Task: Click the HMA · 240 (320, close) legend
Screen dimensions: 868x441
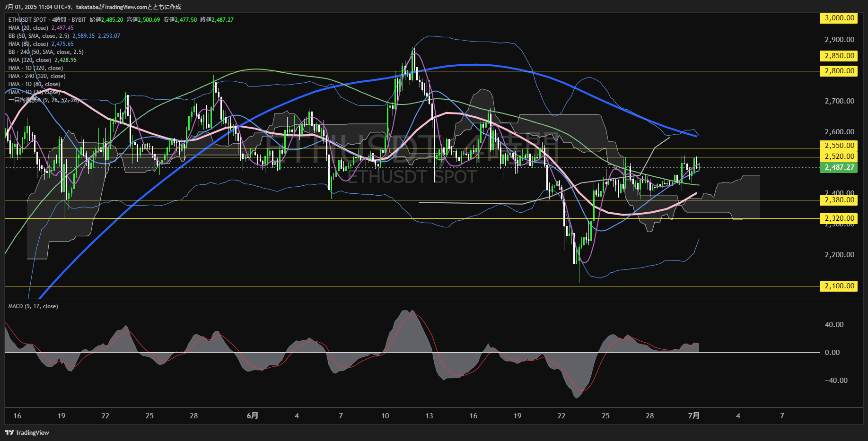Action: [37, 76]
